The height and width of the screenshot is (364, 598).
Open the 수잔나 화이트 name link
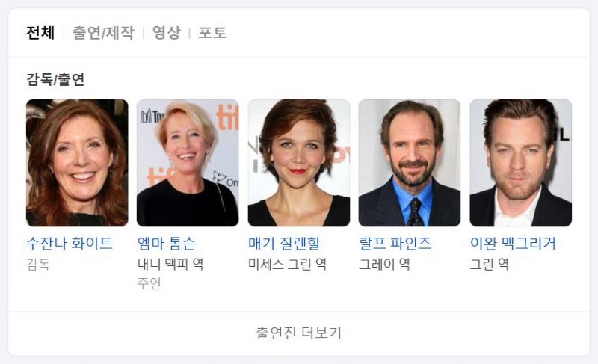click(x=70, y=244)
